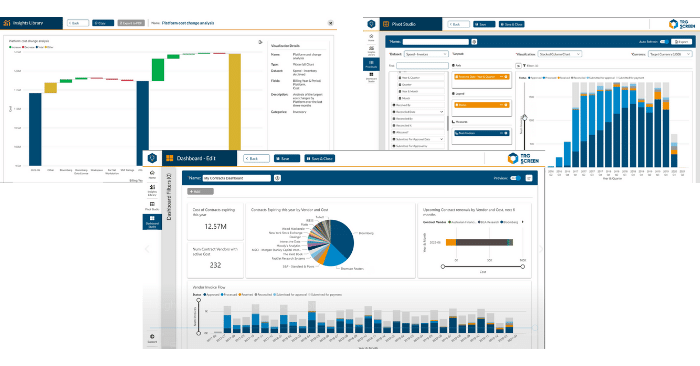Open Support in Dashboard window sidebar
The height and width of the screenshot is (366, 700).
coord(152,339)
